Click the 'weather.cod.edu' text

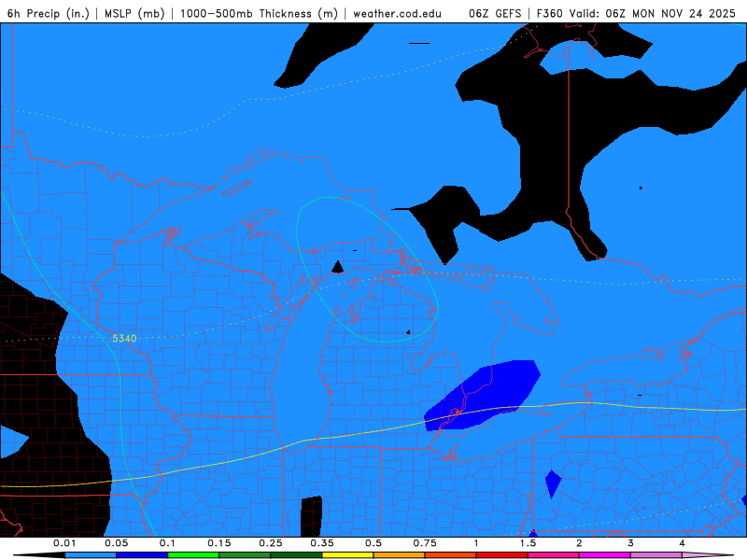point(398,13)
